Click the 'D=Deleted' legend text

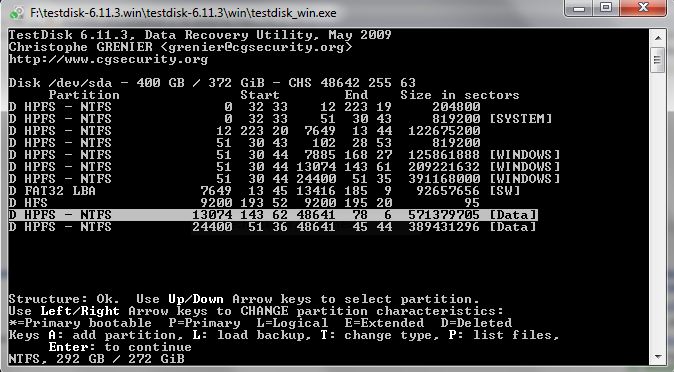coord(476,323)
